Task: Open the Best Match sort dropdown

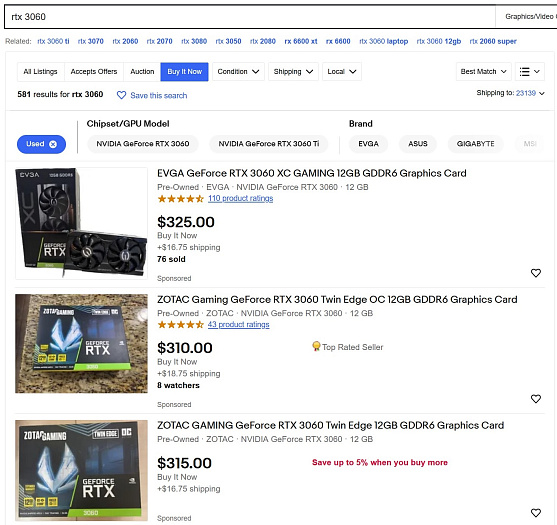Action: [483, 71]
